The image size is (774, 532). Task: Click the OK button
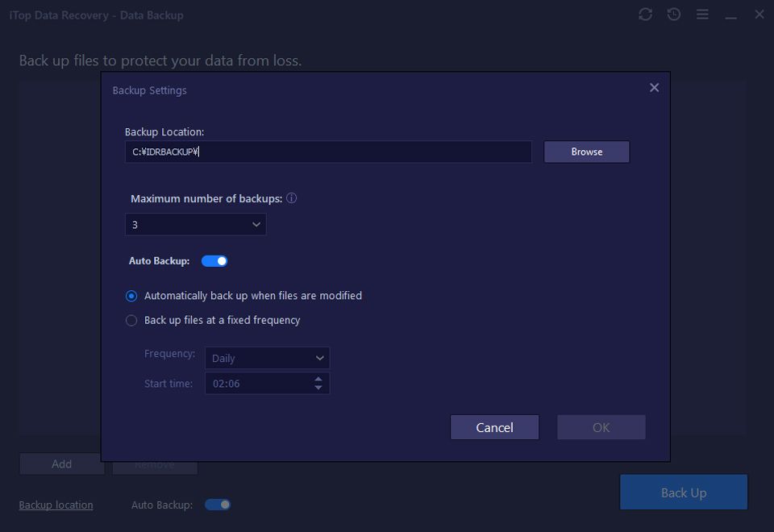(x=601, y=427)
